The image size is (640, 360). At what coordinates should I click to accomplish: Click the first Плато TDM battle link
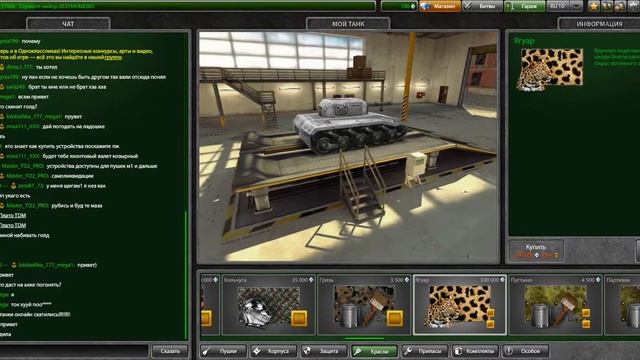[13, 216]
